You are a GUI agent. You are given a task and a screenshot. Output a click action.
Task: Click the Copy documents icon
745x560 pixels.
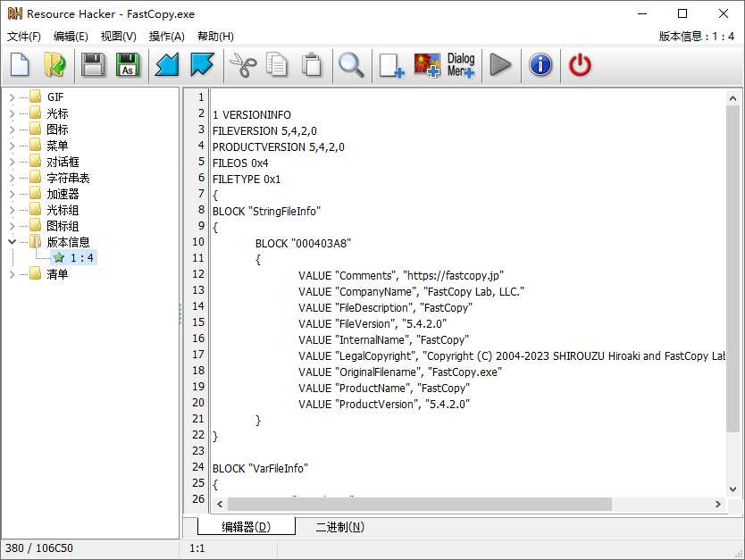click(277, 65)
